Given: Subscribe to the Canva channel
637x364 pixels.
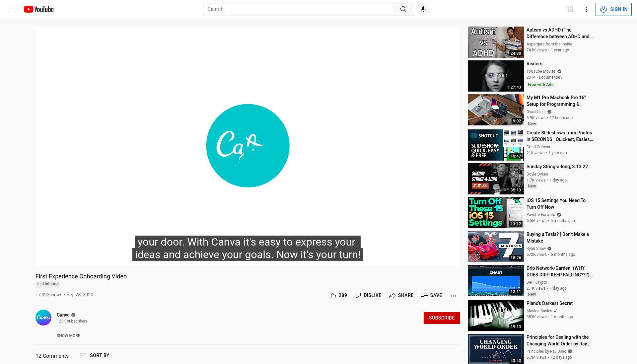Looking at the screenshot, I should 442,318.
